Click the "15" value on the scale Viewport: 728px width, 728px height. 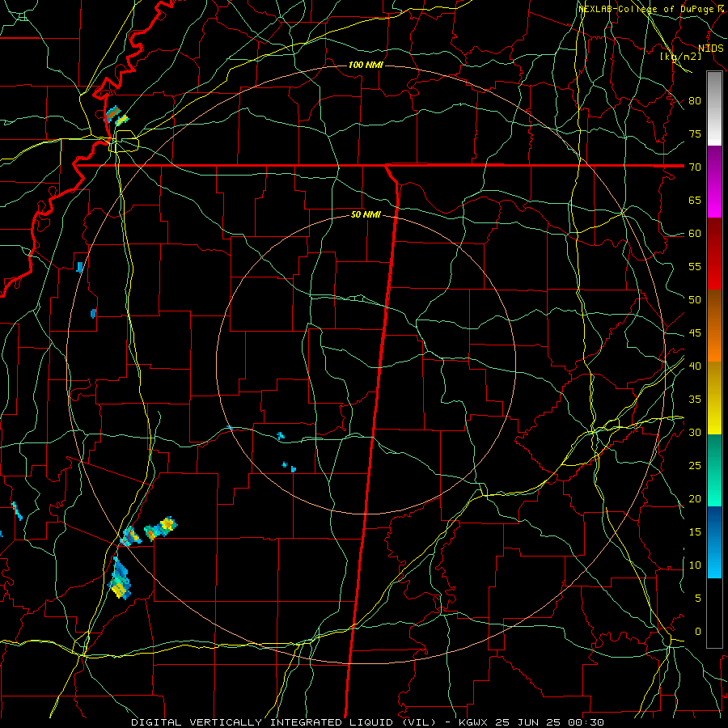695,531
